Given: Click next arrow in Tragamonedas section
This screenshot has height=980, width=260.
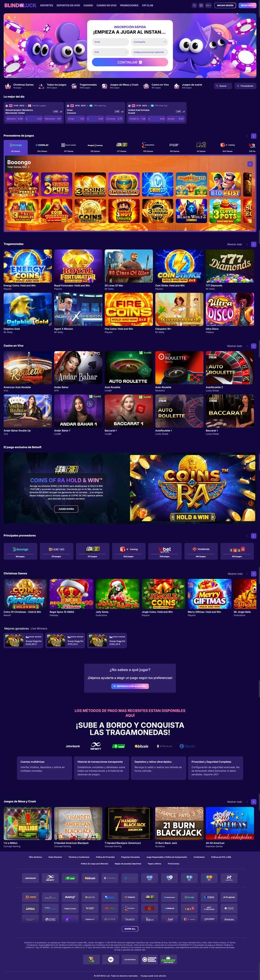Looking at the screenshot, I should click(x=254, y=244).
